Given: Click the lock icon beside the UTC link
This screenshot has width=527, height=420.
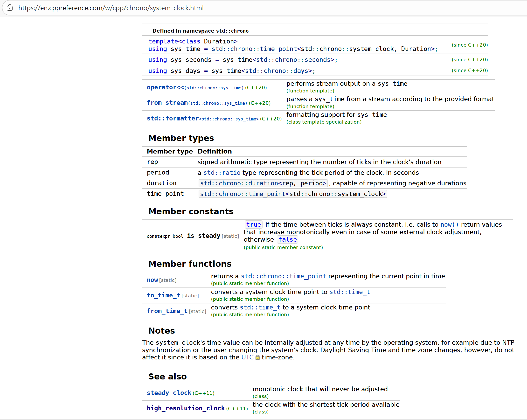Looking at the screenshot, I should click(x=258, y=357).
